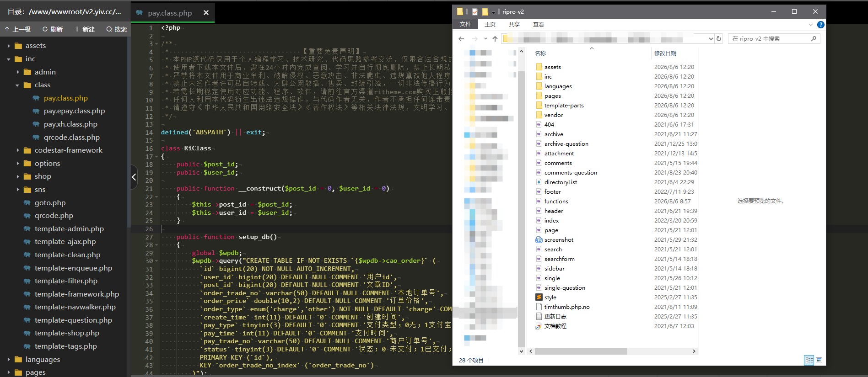This screenshot has width=868, height=377.
Task: Click the 搜索 search button in editor sidebar
Action: click(x=117, y=29)
